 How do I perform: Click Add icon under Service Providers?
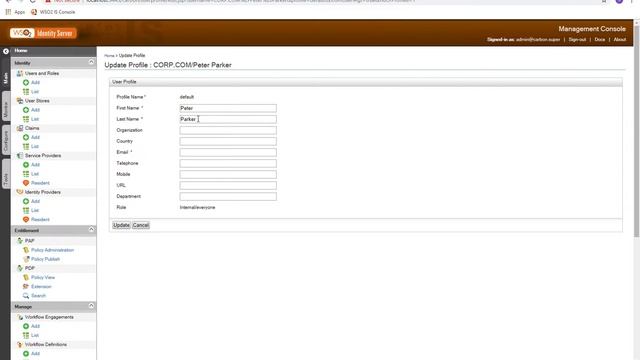(26, 164)
